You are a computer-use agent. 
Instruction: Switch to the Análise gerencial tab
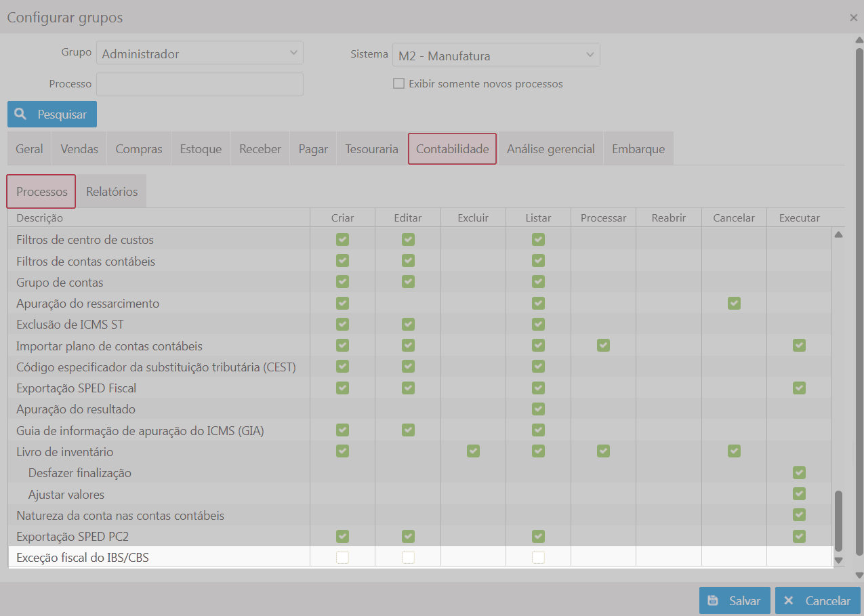coord(550,149)
